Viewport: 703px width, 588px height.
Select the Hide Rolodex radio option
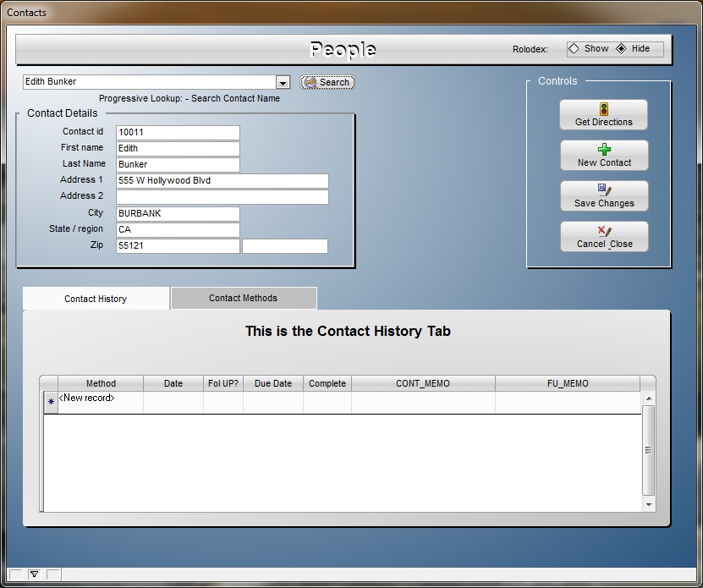(622, 49)
